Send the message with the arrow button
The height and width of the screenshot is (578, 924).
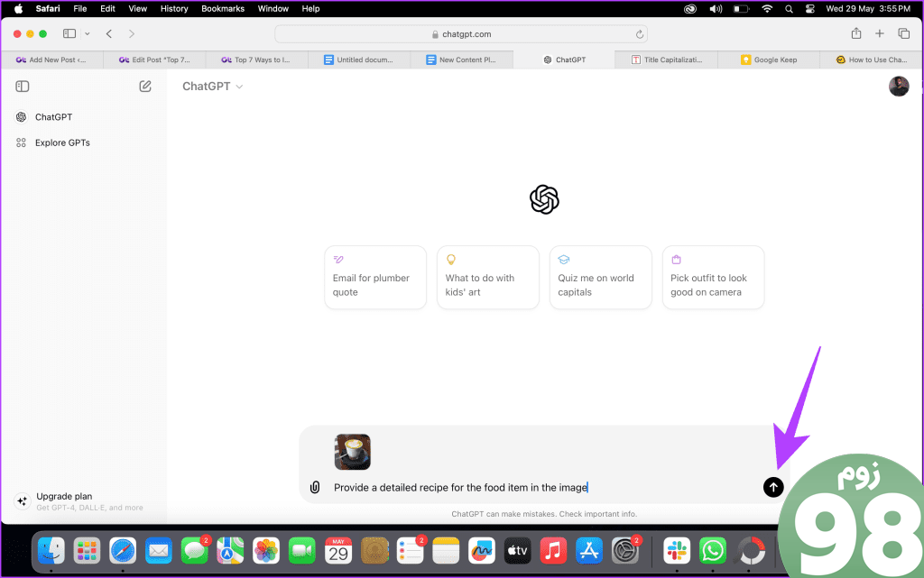pyautogui.click(x=773, y=487)
